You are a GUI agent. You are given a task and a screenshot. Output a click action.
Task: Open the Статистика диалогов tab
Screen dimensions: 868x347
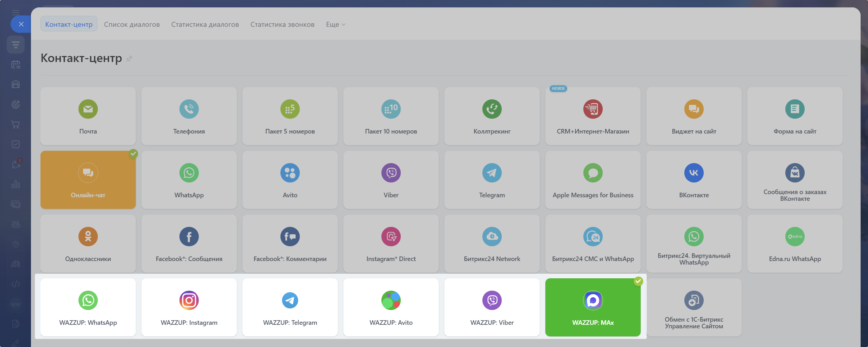click(x=205, y=24)
